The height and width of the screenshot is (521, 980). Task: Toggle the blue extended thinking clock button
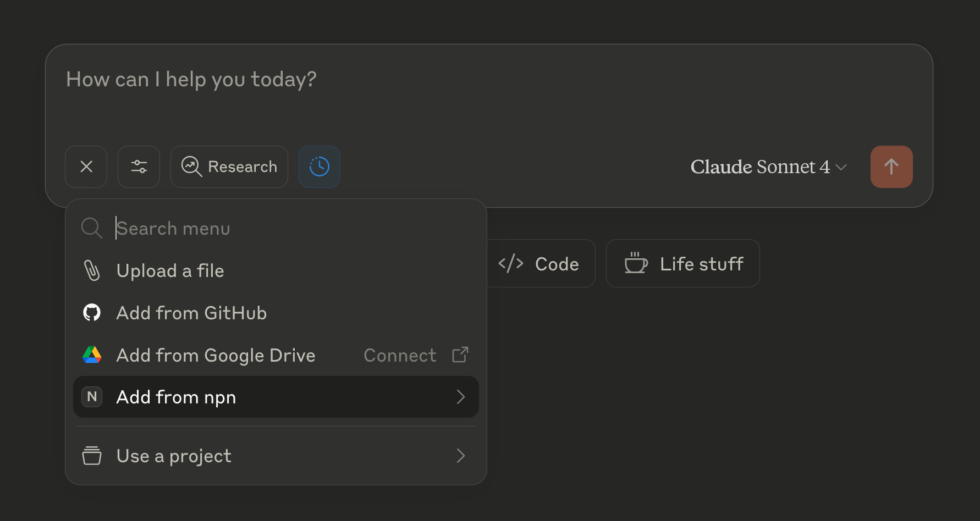[x=320, y=167]
